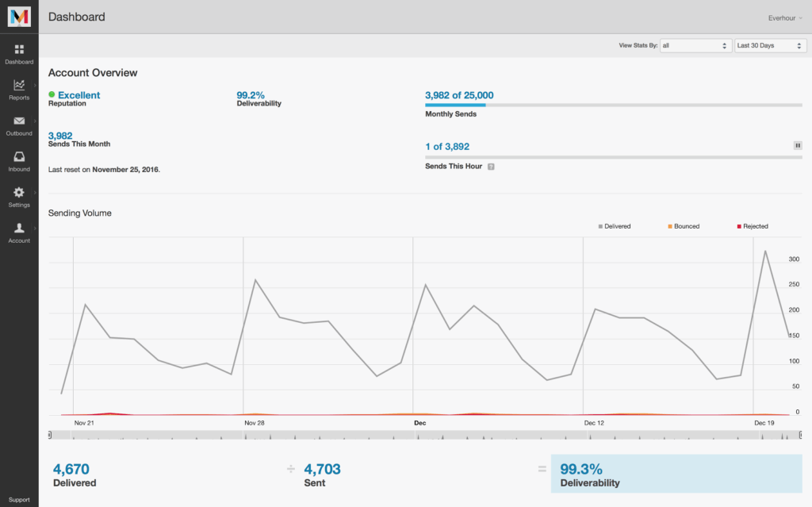Click the mini scrollbar below the chart

pyautogui.click(x=420, y=434)
